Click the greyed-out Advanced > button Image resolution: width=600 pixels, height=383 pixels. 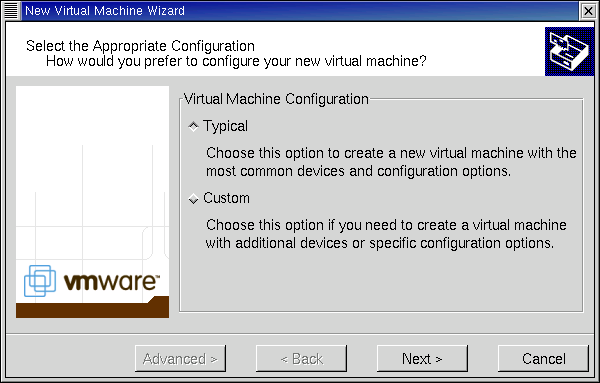pos(180,359)
